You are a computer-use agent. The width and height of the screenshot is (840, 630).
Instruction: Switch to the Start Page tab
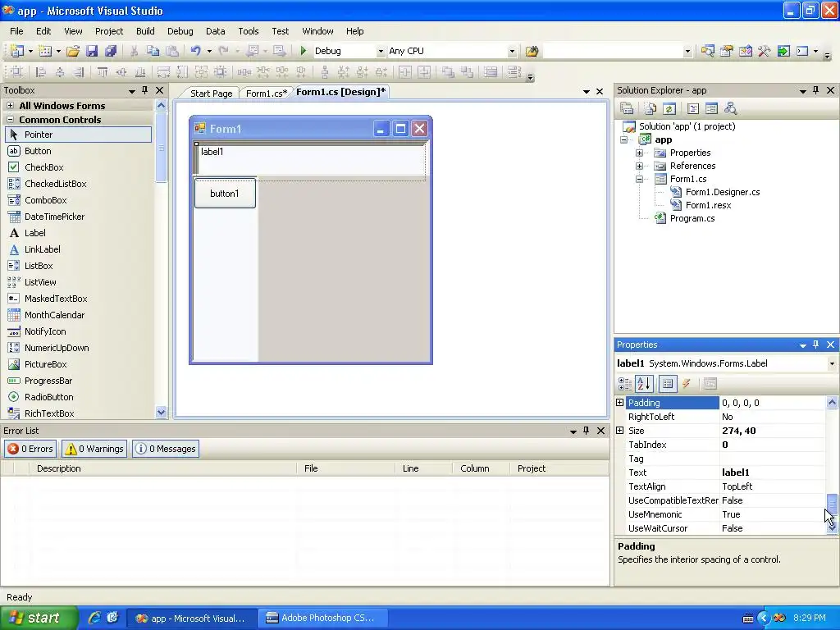click(211, 94)
